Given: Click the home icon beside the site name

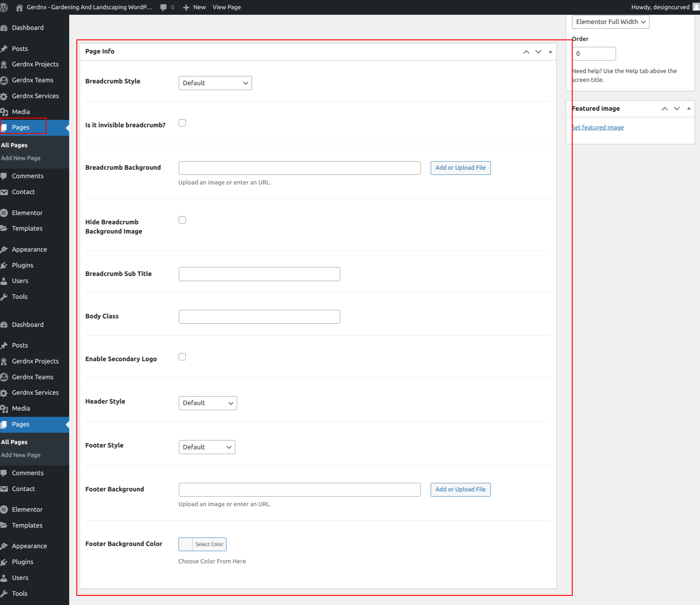Looking at the screenshot, I should 20,7.
